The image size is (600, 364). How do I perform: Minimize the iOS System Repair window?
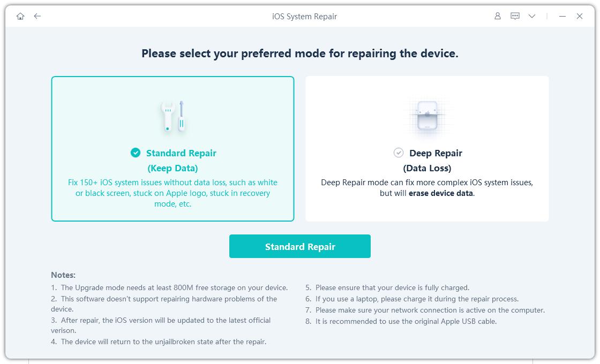[562, 16]
